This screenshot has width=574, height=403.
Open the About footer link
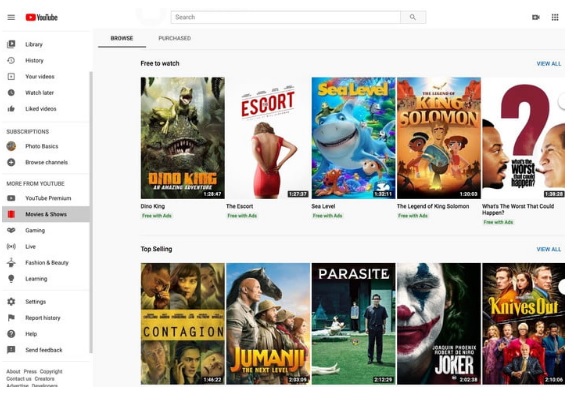tap(13, 372)
